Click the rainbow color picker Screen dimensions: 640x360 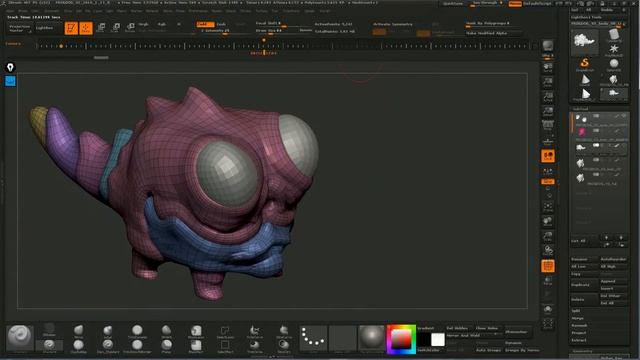pyautogui.click(x=401, y=339)
